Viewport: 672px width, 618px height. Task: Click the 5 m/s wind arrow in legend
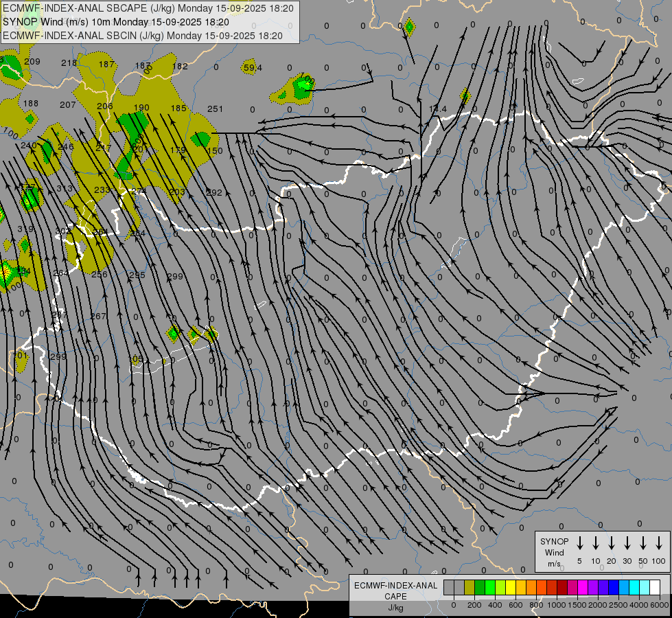pyautogui.click(x=580, y=543)
